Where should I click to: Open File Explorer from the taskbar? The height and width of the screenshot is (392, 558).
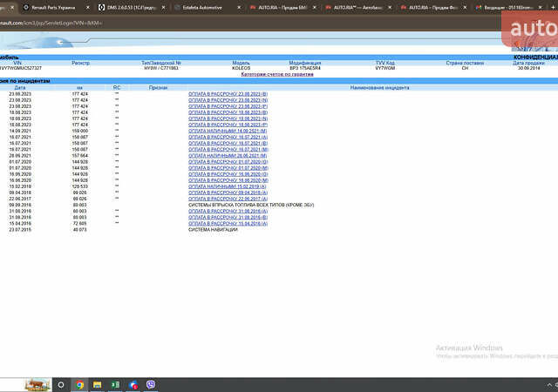click(99, 384)
